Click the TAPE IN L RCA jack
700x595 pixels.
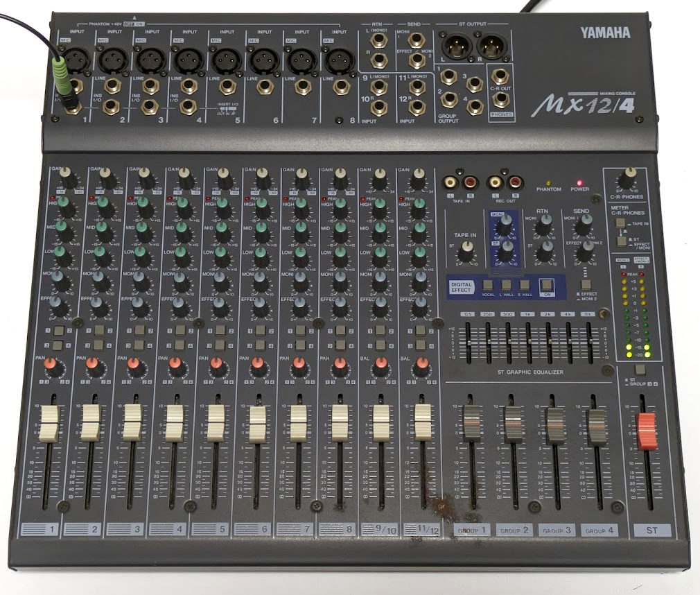[452, 182]
